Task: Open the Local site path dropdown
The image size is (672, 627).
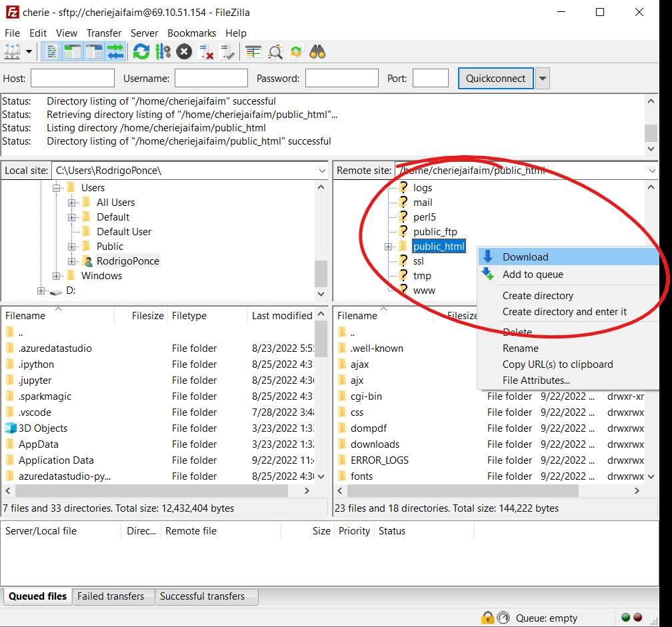Action: tap(322, 171)
